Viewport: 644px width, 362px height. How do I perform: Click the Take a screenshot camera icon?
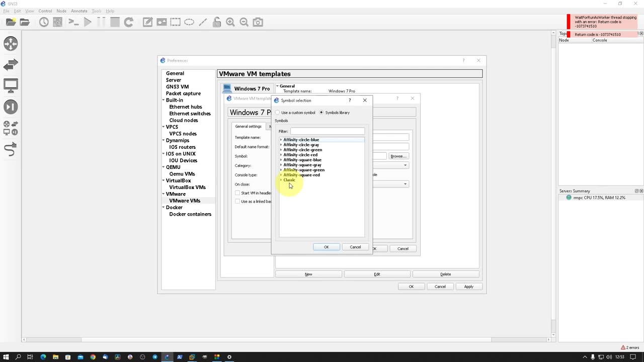[x=258, y=22]
